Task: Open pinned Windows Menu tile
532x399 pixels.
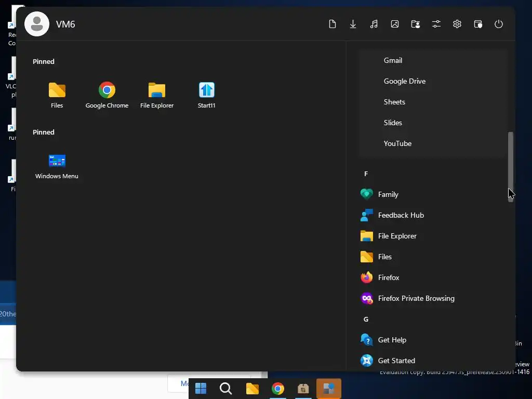Action: point(57,166)
